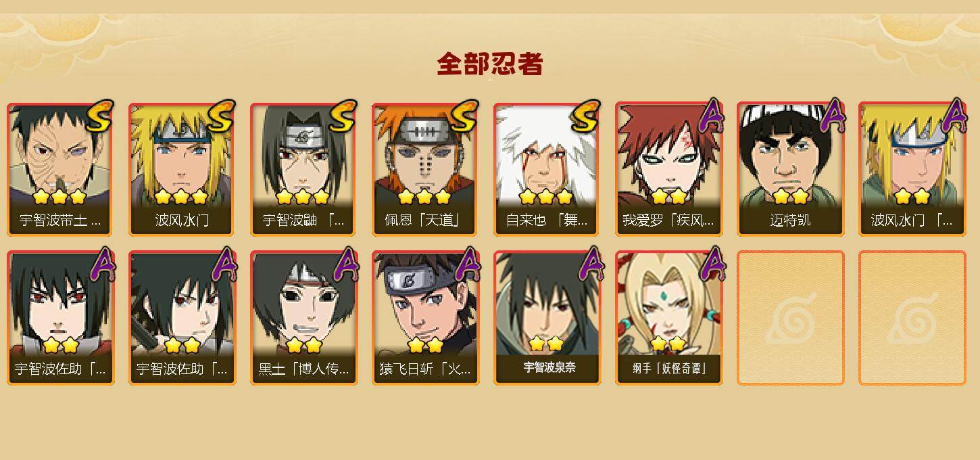Open the 宇智波泉奈 ninja card
The image size is (980, 460).
coord(547,318)
